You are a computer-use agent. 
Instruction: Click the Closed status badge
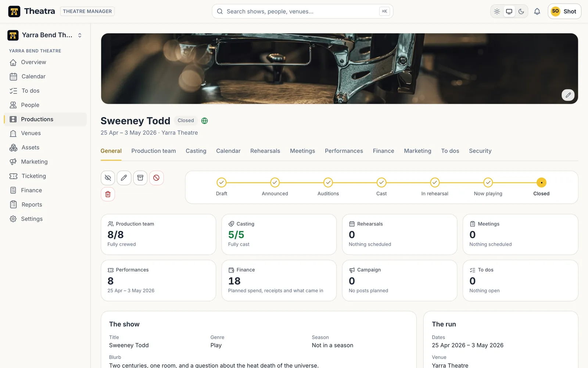(x=186, y=121)
